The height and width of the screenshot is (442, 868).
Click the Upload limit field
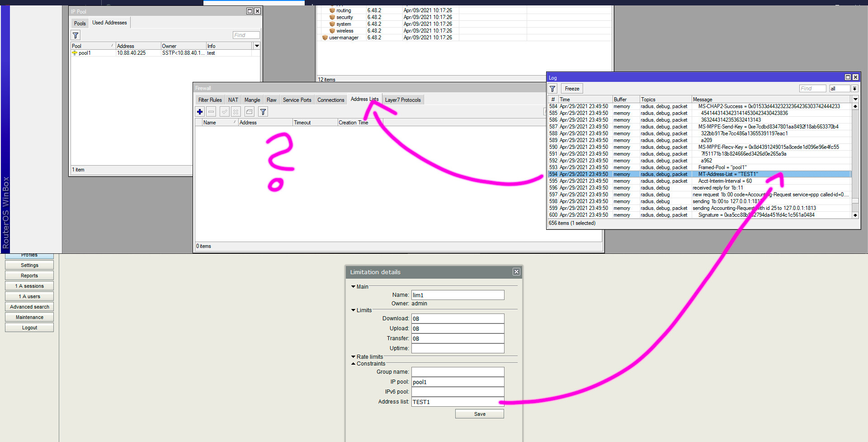[458, 328]
